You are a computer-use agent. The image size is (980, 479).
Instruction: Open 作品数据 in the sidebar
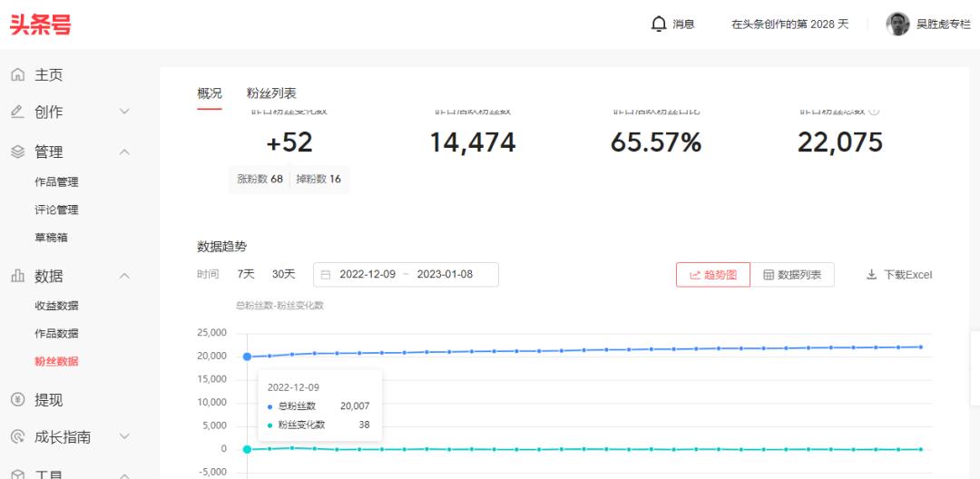(x=57, y=334)
